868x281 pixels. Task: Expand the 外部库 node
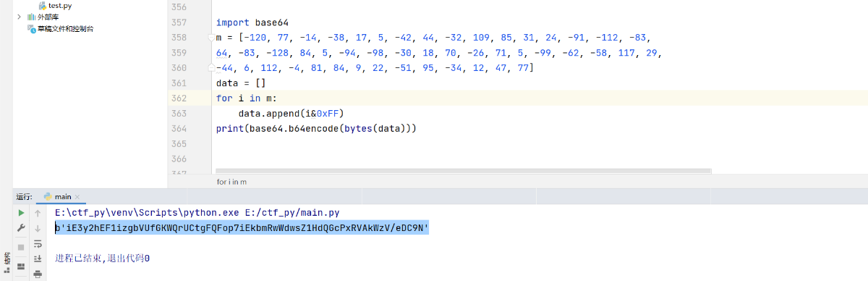tap(19, 17)
